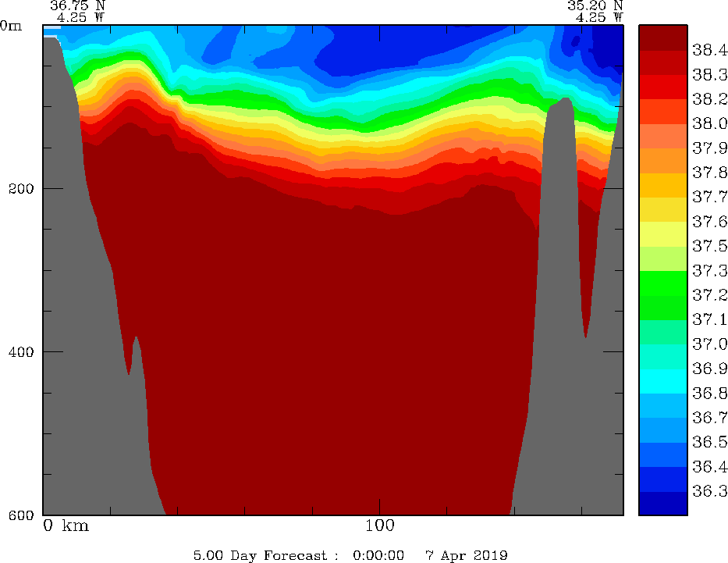Click the 36.5 colorbar value
The width and height of the screenshot is (728, 563).
pyautogui.click(x=709, y=442)
